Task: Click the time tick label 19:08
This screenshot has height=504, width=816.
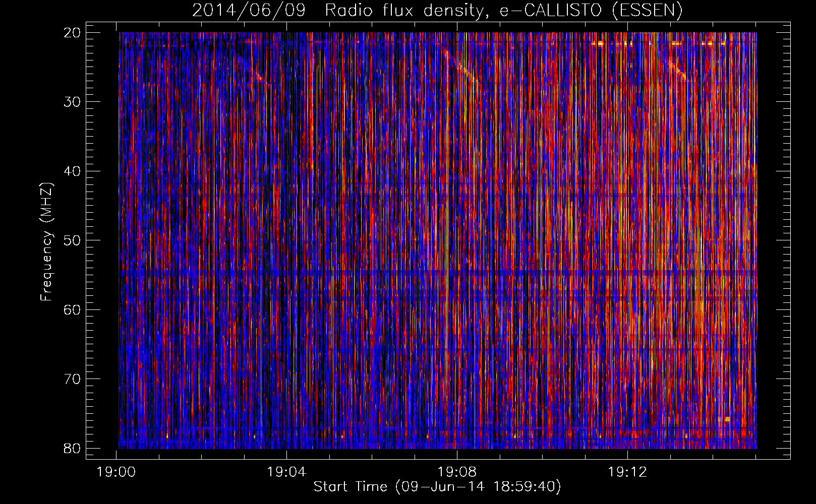Action: point(457,472)
